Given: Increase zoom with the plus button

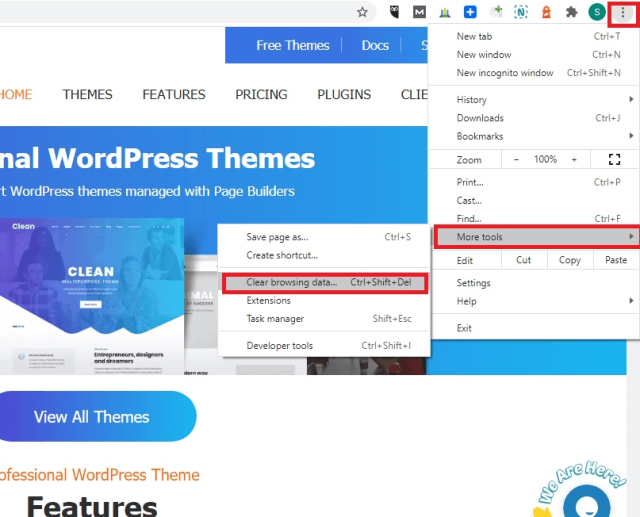Looking at the screenshot, I should click(x=574, y=159).
